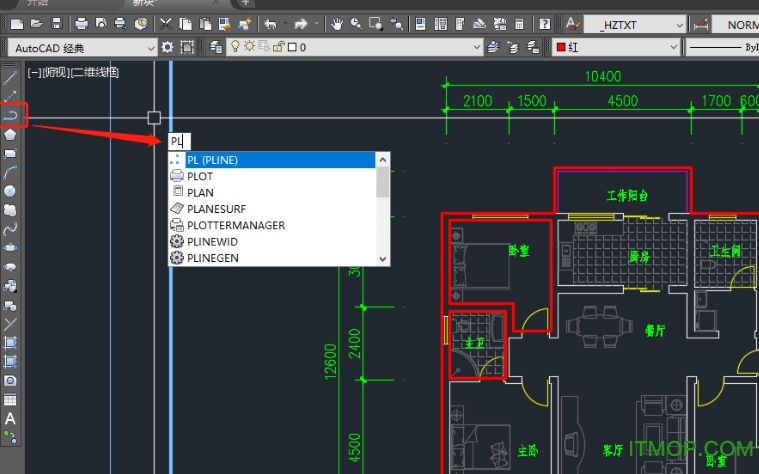
Task: Select the Multiline Text A tool
Action: (x=10, y=418)
